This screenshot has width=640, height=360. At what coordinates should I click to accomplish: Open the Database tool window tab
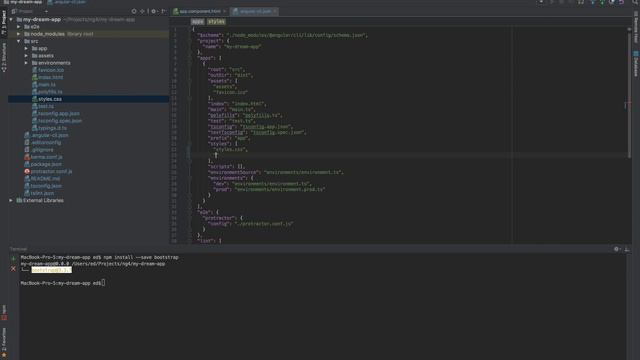(x=636, y=64)
